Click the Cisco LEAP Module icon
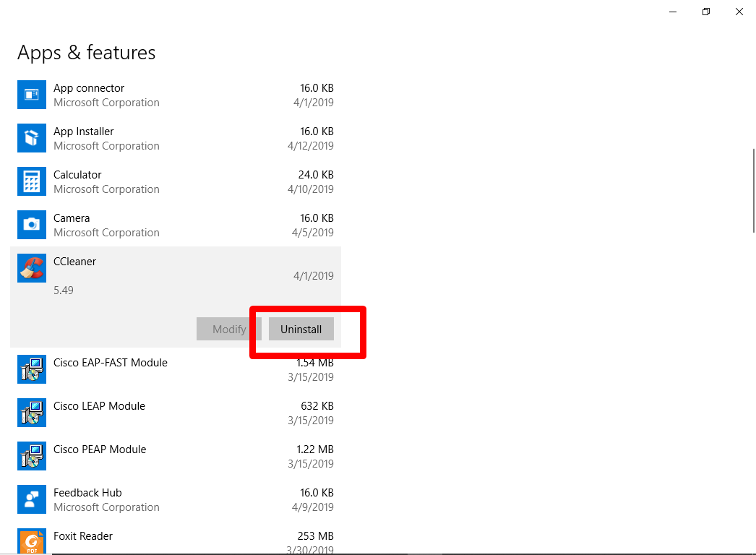Viewport: 756px width, 555px height. click(32, 413)
